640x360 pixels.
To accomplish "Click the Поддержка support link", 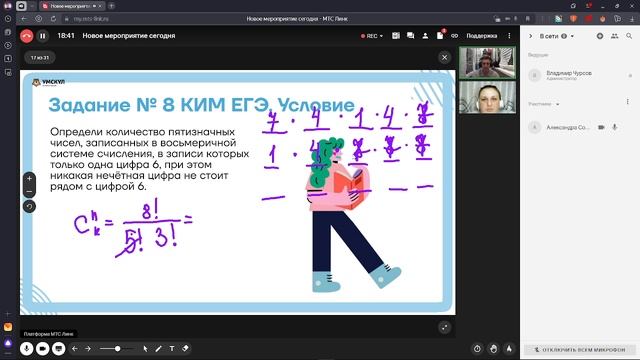I will pos(482,36).
